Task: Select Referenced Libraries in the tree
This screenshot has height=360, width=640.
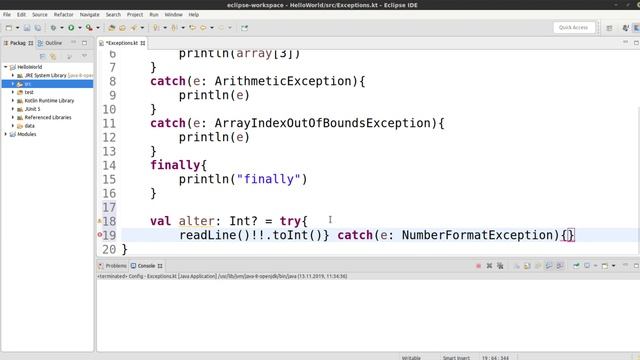Action: pyautogui.click(x=48, y=117)
